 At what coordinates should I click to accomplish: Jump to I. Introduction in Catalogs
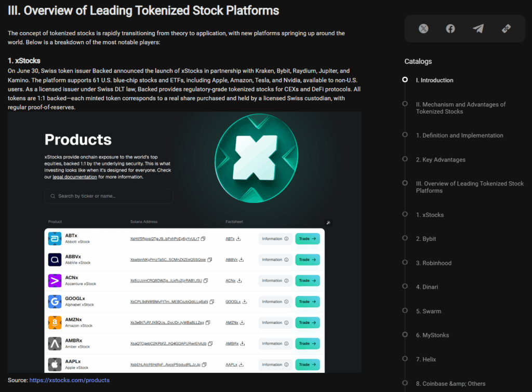435,80
